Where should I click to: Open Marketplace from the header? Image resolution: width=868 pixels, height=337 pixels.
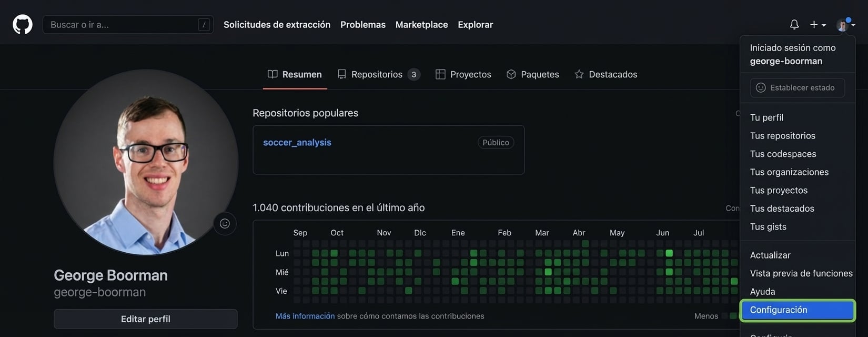tap(422, 25)
